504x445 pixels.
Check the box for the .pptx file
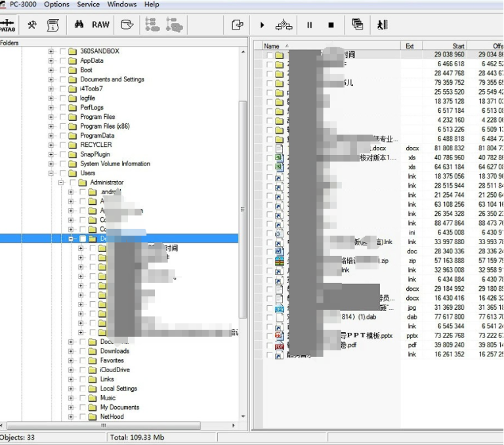point(270,335)
